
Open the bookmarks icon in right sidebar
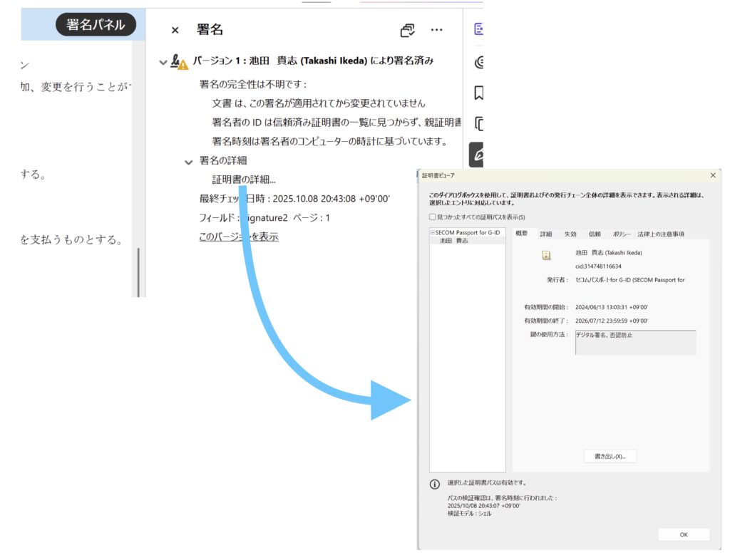(x=479, y=93)
